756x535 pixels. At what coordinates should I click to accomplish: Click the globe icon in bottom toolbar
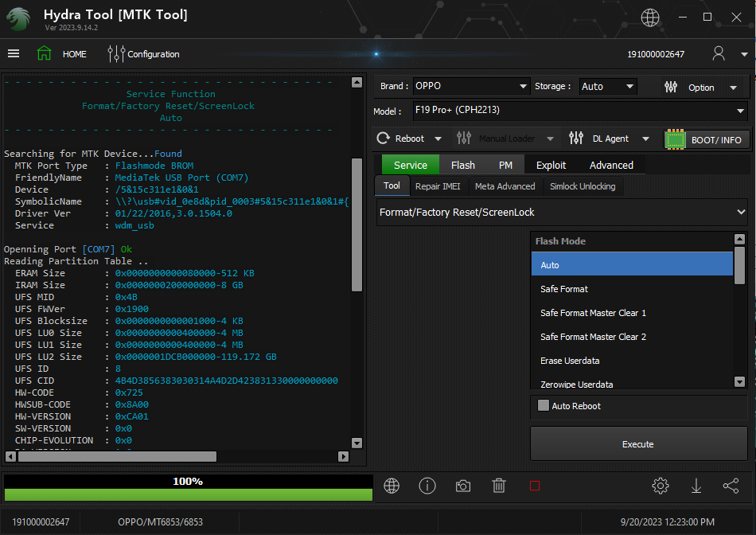pyautogui.click(x=392, y=486)
